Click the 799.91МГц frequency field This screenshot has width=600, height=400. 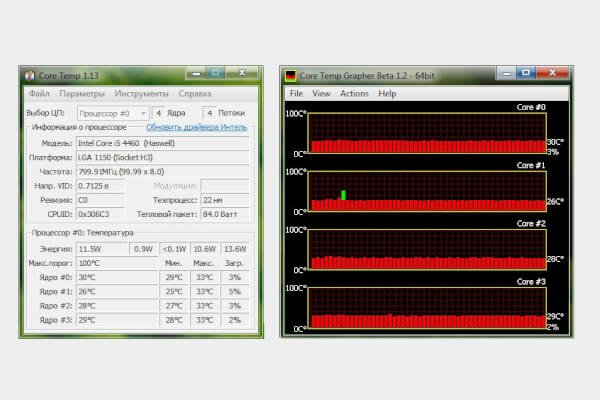click(x=163, y=171)
